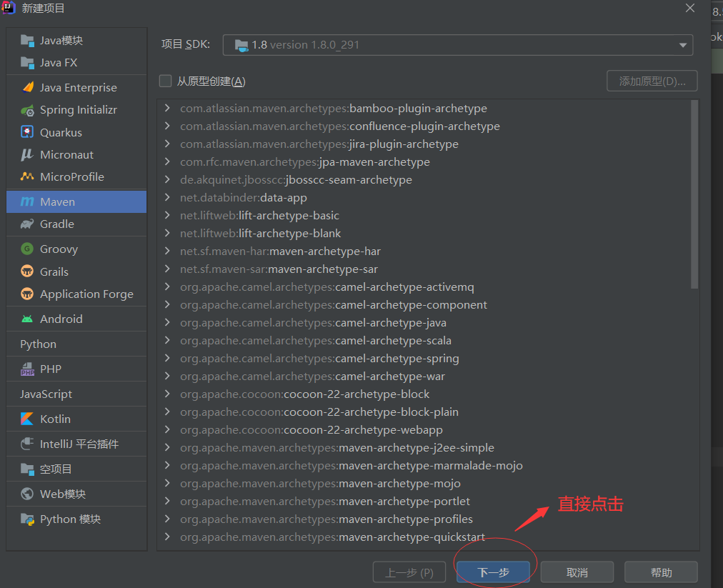
Task: Click the MicroProfile icon
Action: point(27,176)
